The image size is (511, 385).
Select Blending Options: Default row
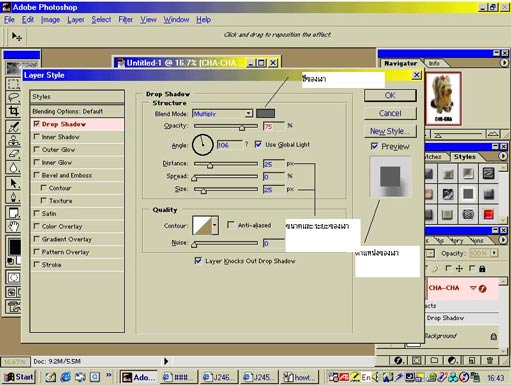77,111
